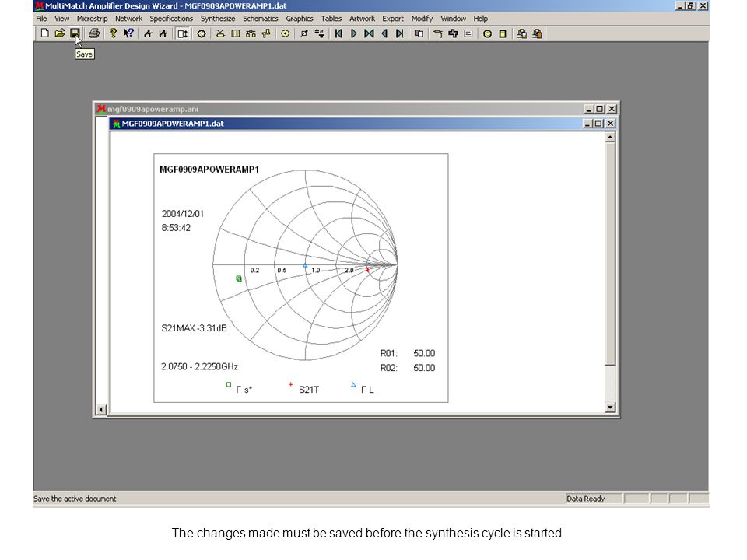Open the Specifications menu

(x=171, y=19)
